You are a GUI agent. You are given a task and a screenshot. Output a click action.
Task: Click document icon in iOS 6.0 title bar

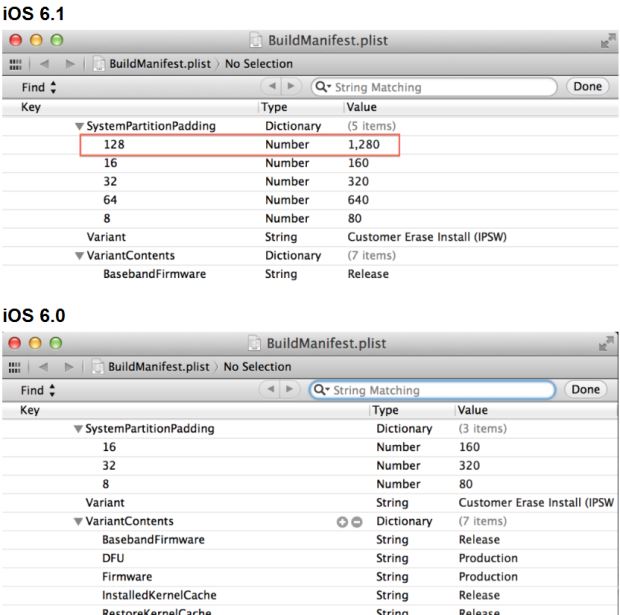click(255, 343)
